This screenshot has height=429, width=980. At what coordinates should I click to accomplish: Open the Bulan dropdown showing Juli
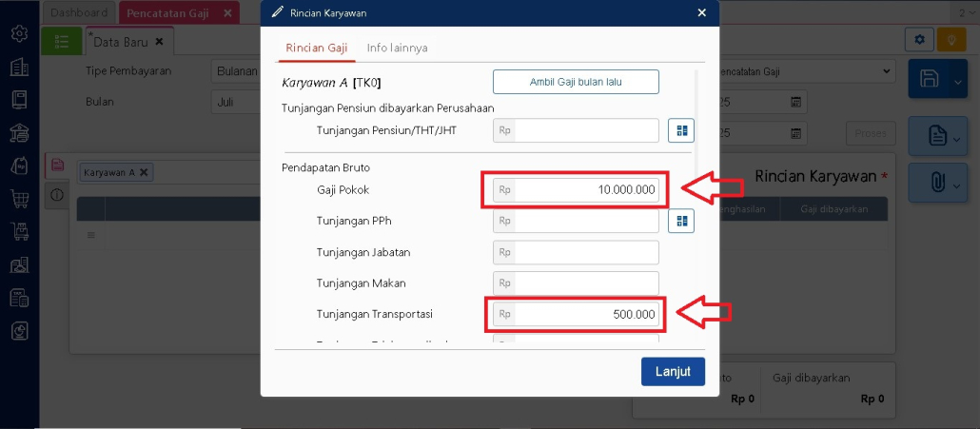[235, 102]
